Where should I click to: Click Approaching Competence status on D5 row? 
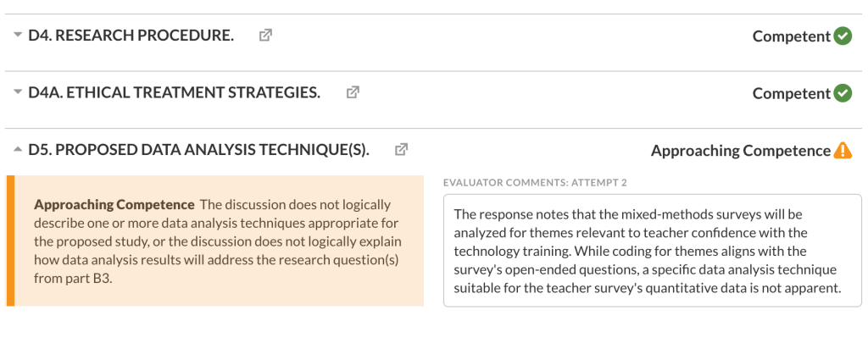(740, 151)
